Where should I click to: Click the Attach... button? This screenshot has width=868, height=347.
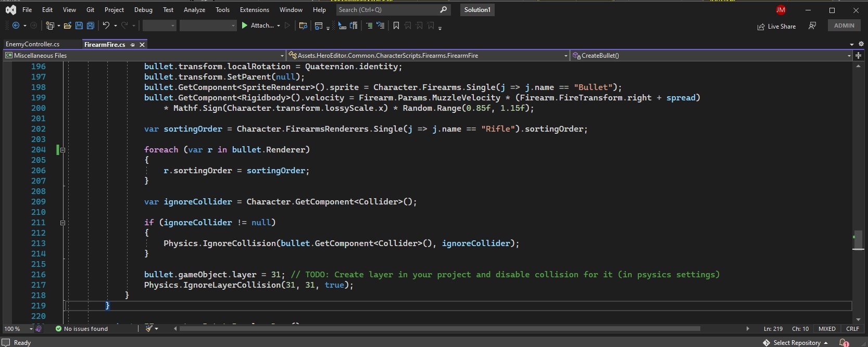(x=262, y=25)
